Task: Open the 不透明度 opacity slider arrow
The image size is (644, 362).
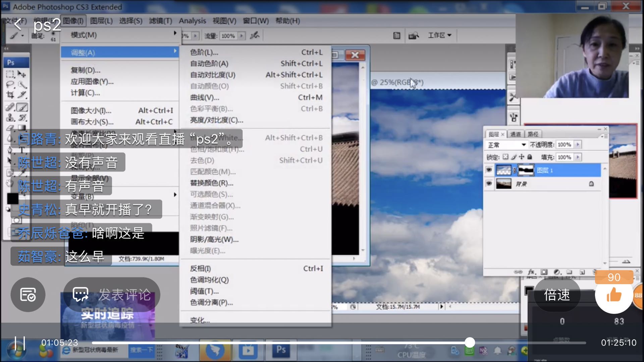Action: (578, 144)
